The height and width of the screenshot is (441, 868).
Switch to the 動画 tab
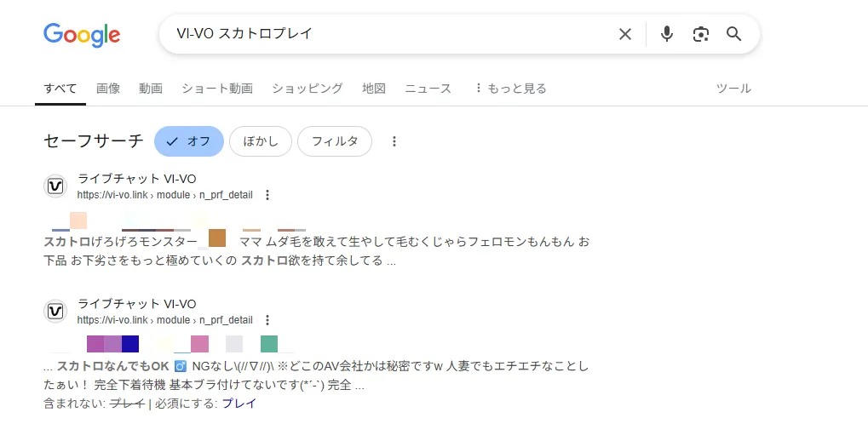point(151,89)
